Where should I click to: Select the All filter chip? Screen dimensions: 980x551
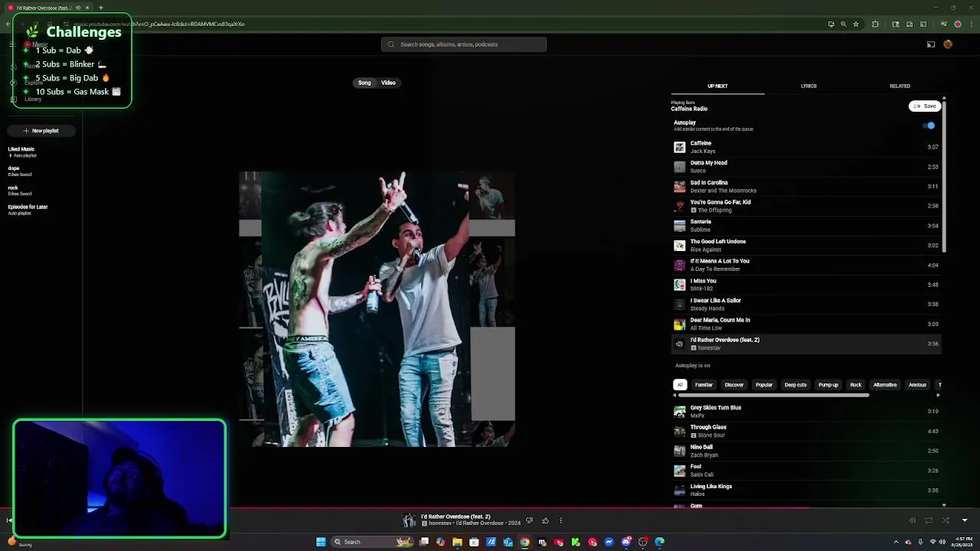[x=680, y=385]
